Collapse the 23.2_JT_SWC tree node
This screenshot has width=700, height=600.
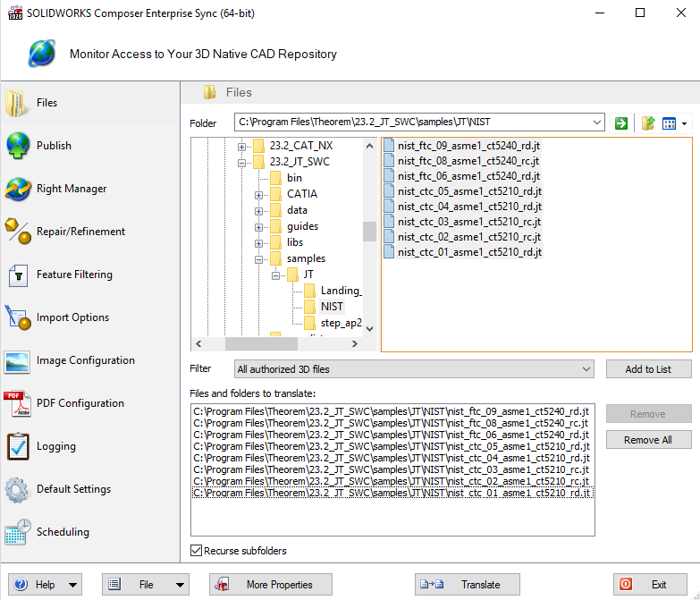241,163
